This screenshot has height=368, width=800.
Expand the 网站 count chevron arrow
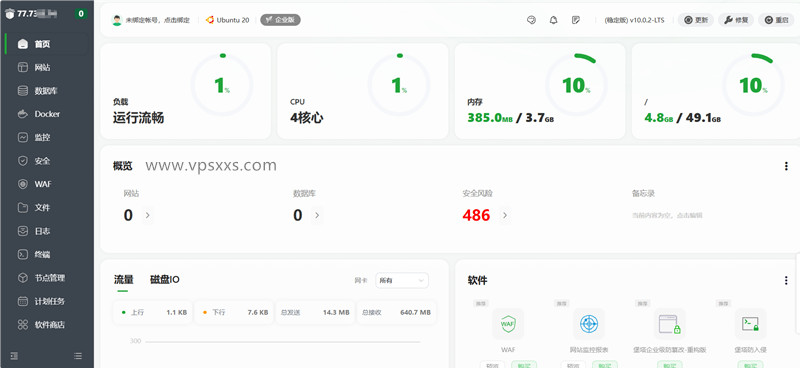147,215
